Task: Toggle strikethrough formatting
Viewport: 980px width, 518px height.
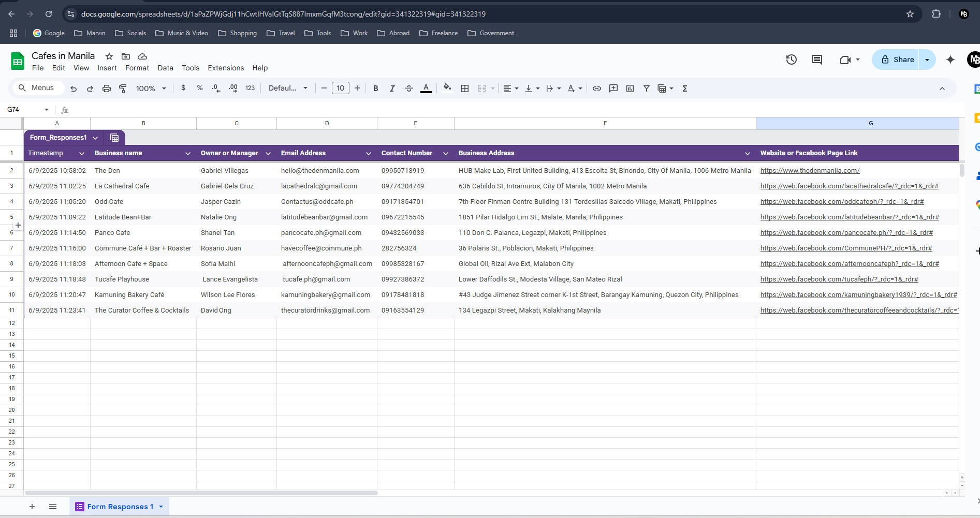Action: (x=408, y=88)
